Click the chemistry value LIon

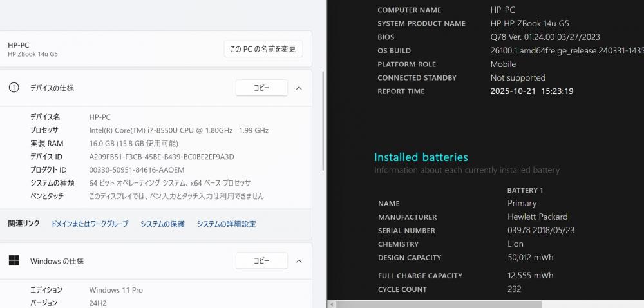[x=515, y=244]
